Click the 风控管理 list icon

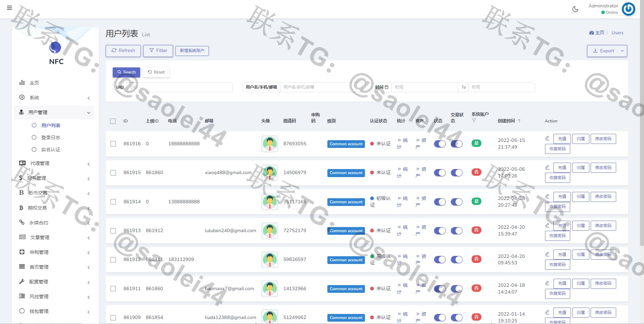pyautogui.click(x=22, y=296)
